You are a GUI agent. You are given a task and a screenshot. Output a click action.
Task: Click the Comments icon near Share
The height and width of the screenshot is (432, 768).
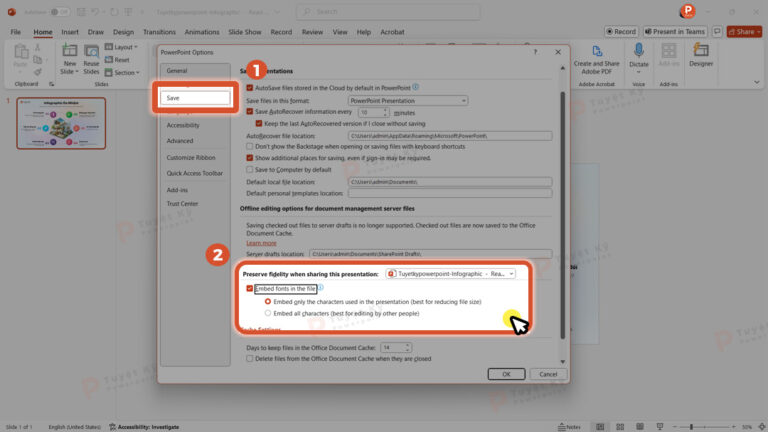coord(717,31)
